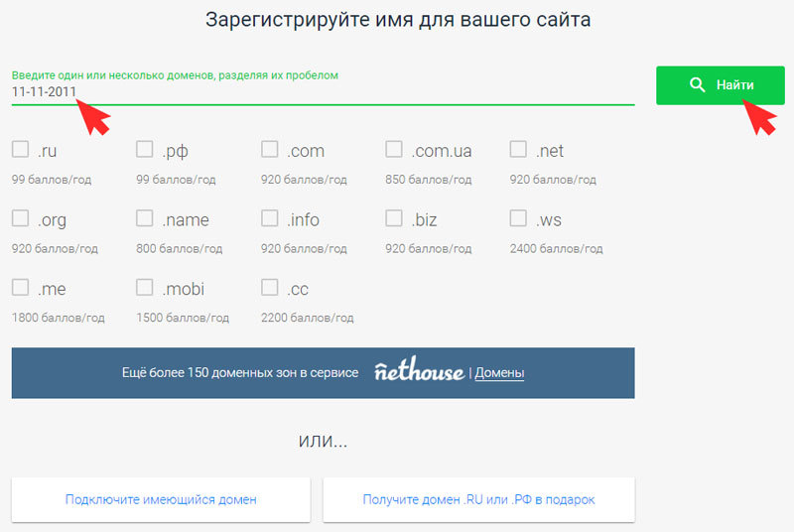Open the Домены link in banner
794x532 pixels.
click(x=499, y=373)
